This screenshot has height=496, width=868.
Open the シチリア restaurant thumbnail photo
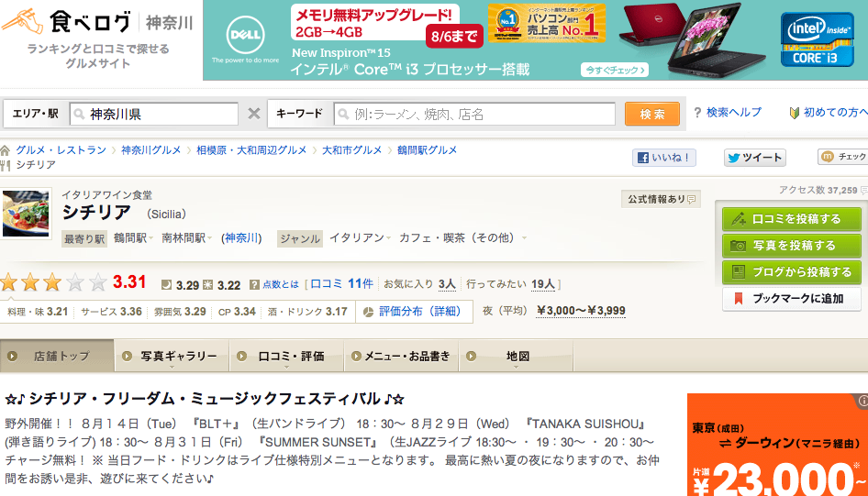(x=27, y=213)
